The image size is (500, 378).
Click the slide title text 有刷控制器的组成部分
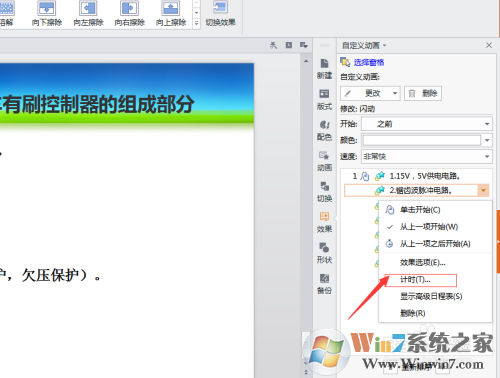[x=99, y=104]
